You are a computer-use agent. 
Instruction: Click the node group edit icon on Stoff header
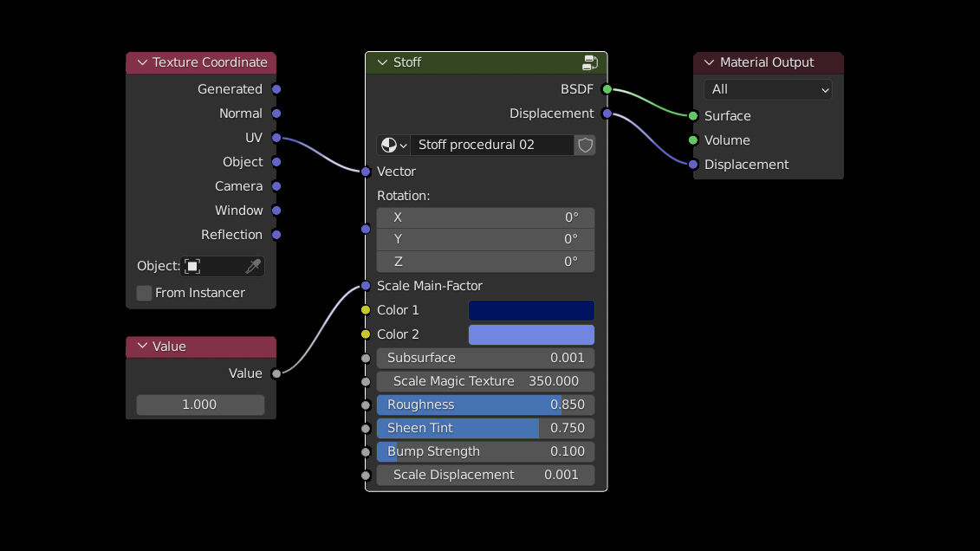point(590,62)
